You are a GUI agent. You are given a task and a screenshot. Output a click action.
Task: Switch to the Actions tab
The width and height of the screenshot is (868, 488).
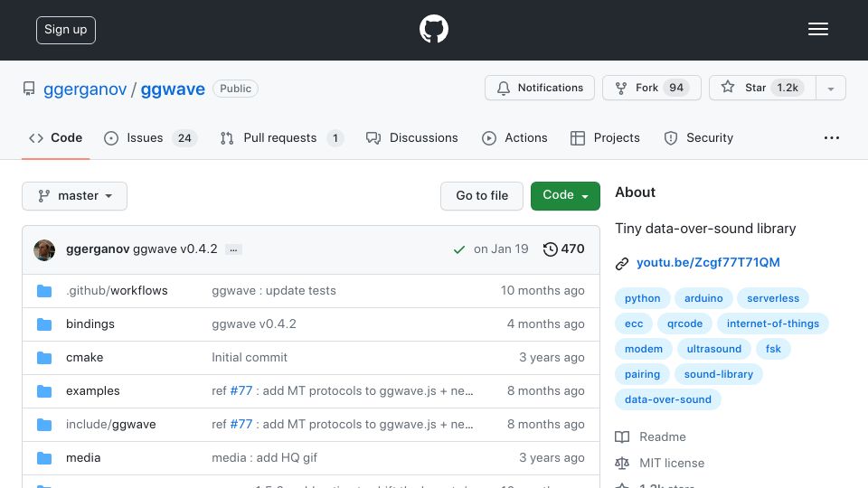514,137
